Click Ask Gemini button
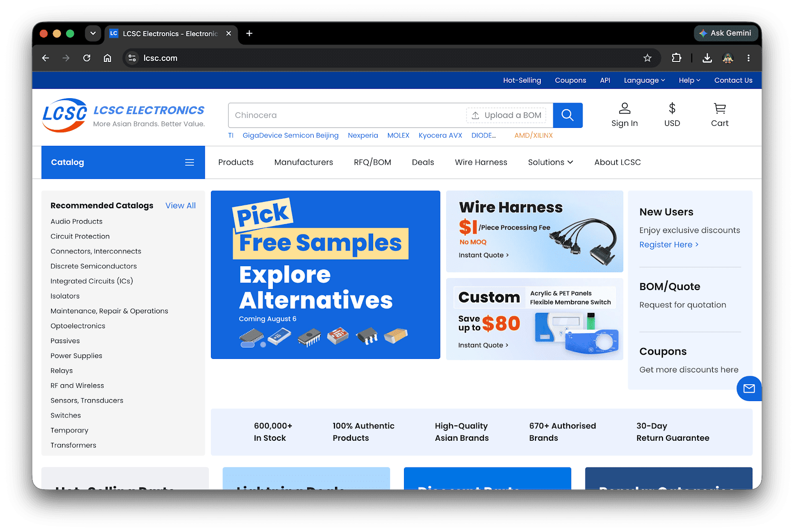Viewport: 794px width, 532px height. 725,33
